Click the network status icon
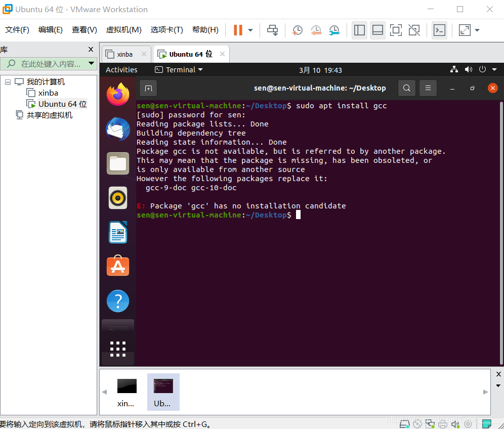 click(x=454, y=69)
